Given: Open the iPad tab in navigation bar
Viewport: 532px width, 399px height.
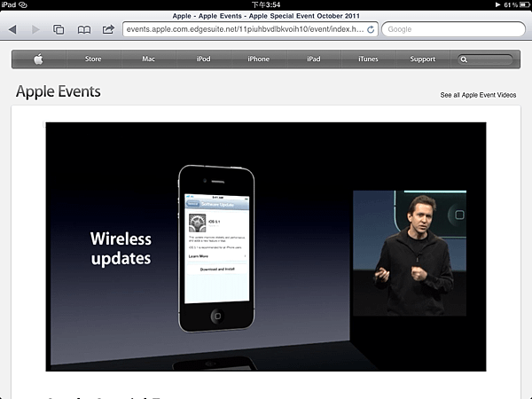Looking at the screenshot, I should coord(314,59).
